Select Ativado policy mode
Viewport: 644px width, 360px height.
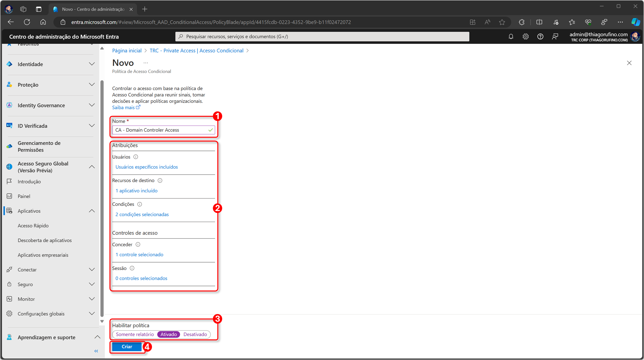169,335
